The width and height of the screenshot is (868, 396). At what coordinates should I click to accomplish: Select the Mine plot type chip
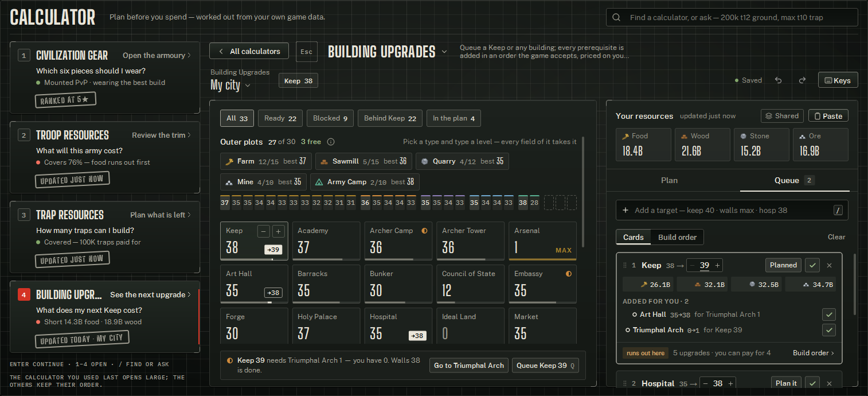[263, 182]
